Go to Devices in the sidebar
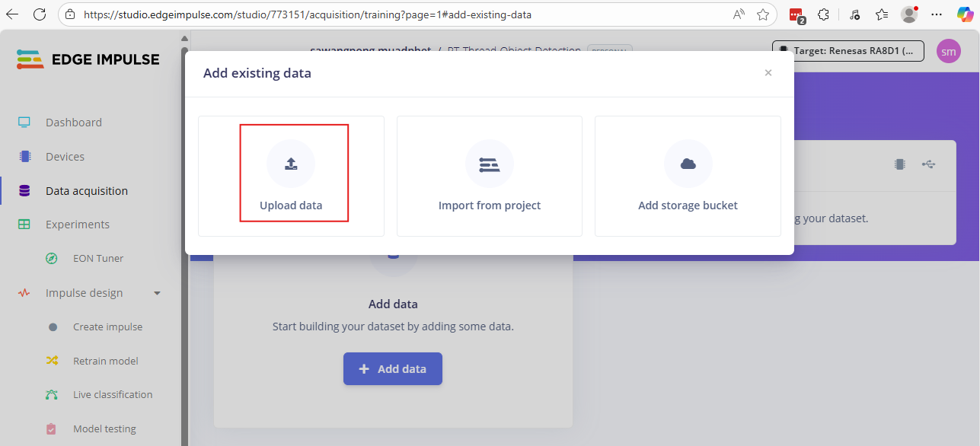This screenshot has width=980, height=446. pos(65,157)
